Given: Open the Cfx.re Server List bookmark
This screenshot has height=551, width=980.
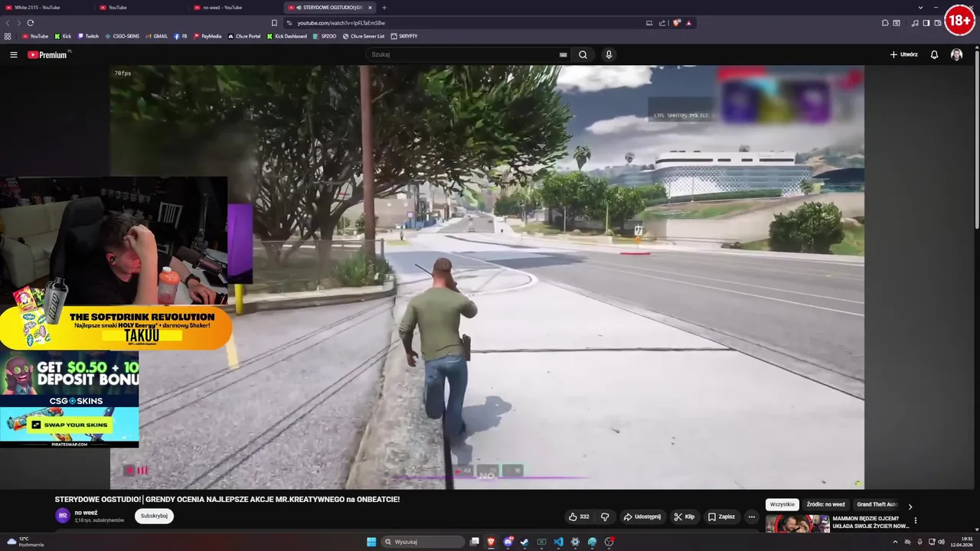Looking at the screenshot, I should pyautogui.click(x=364, y=36).
